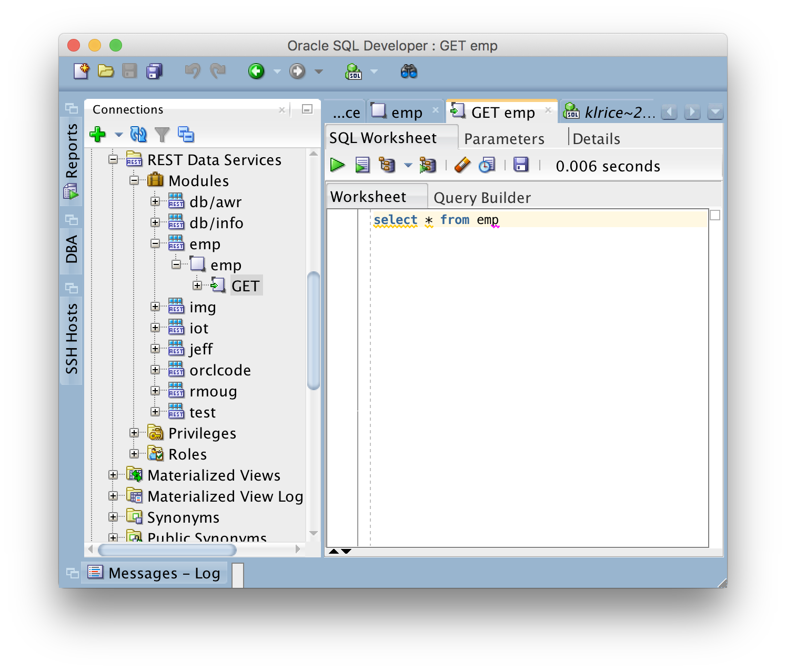Image resolution: width=786 pixels, height=672 pixels.
Task: Select the iot module
Action: click(199, 328)
